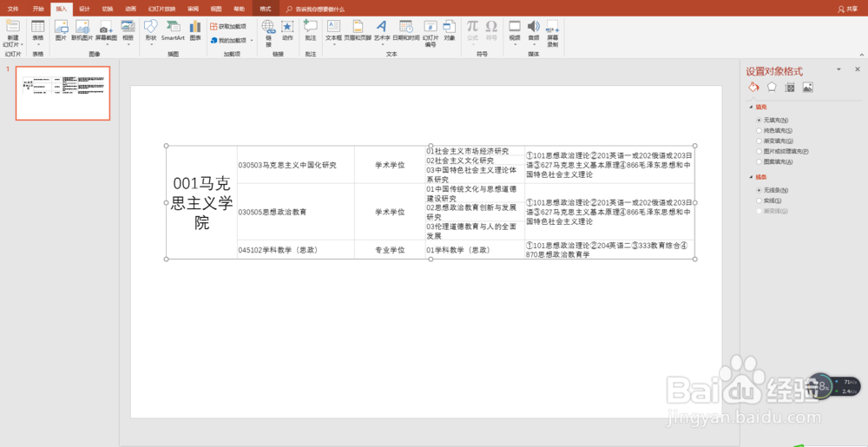Click the 030505思想政治教育 table cell
Image resolution: width=868 pixels, height=447 pixels.
coord(296,212)
